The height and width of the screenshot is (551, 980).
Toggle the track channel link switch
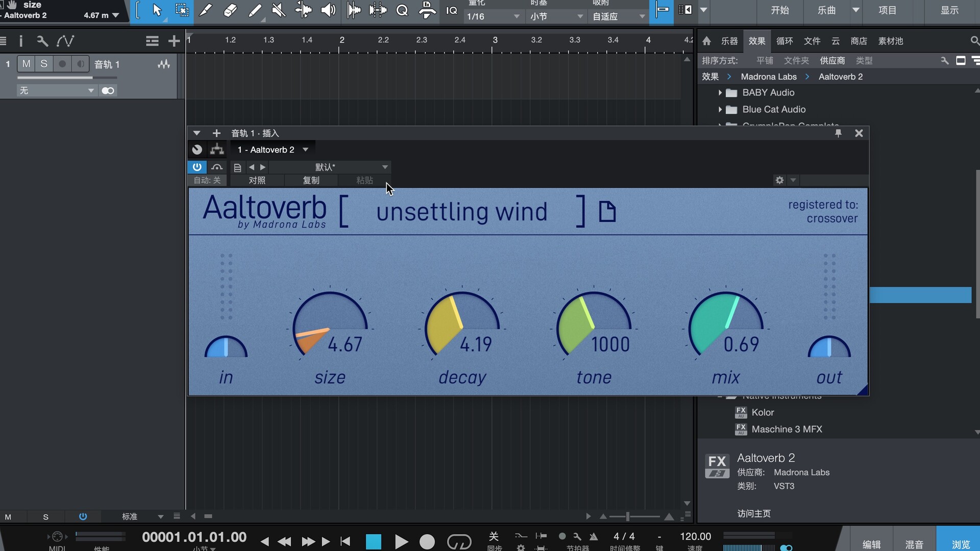point(108,91)
